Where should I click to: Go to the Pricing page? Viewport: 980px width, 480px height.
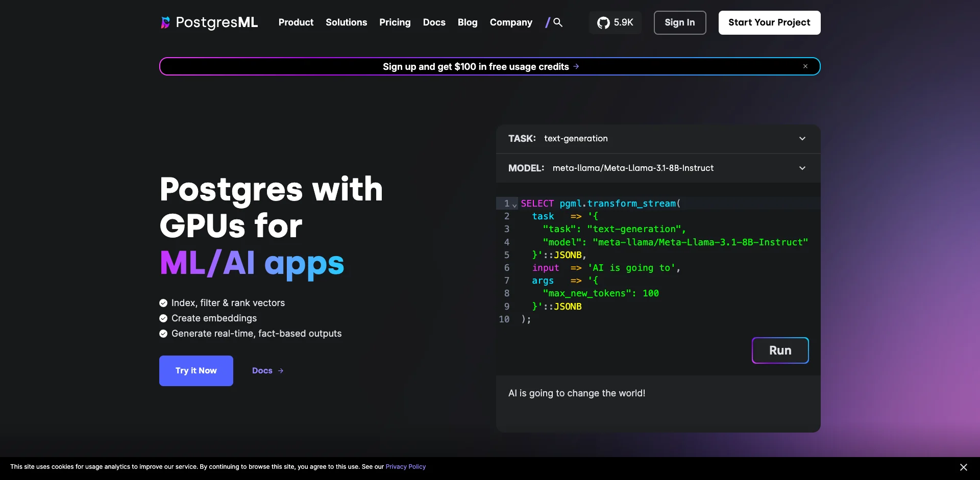[395, 22]
